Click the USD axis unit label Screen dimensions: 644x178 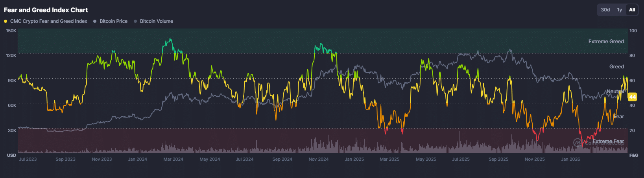click(11, 155)
